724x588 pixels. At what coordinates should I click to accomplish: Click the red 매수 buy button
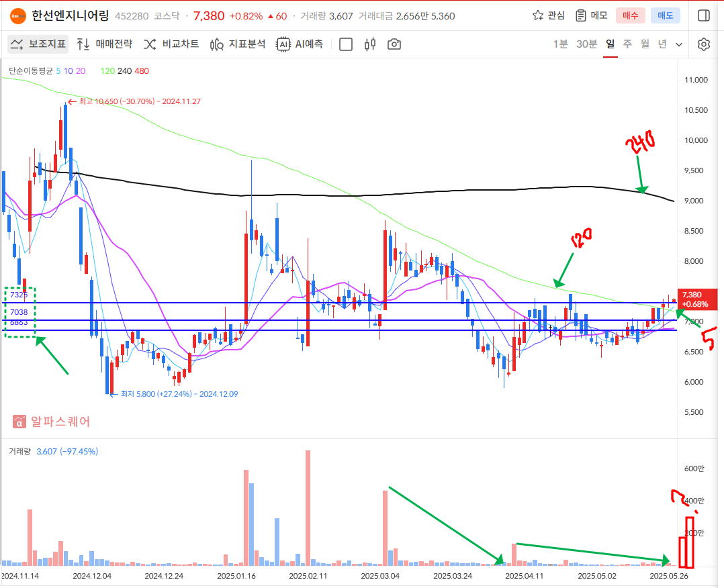(630, 15)
